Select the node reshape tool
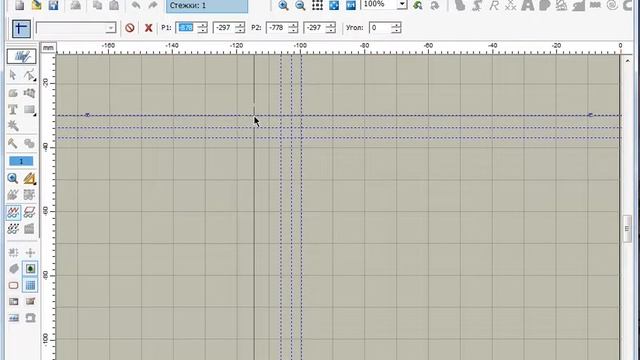Image resolution: width=640 pixels, height=360 pixels. pyautogui.click(x=29, y=75)
